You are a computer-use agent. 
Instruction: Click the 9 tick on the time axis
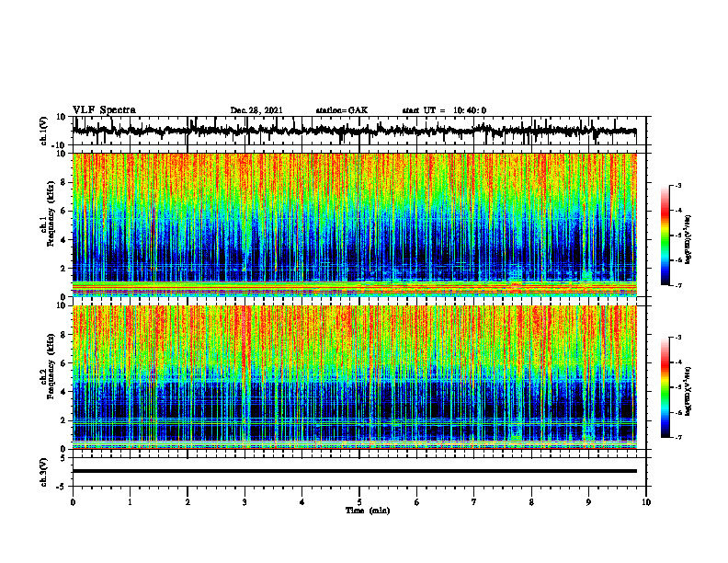588,502
